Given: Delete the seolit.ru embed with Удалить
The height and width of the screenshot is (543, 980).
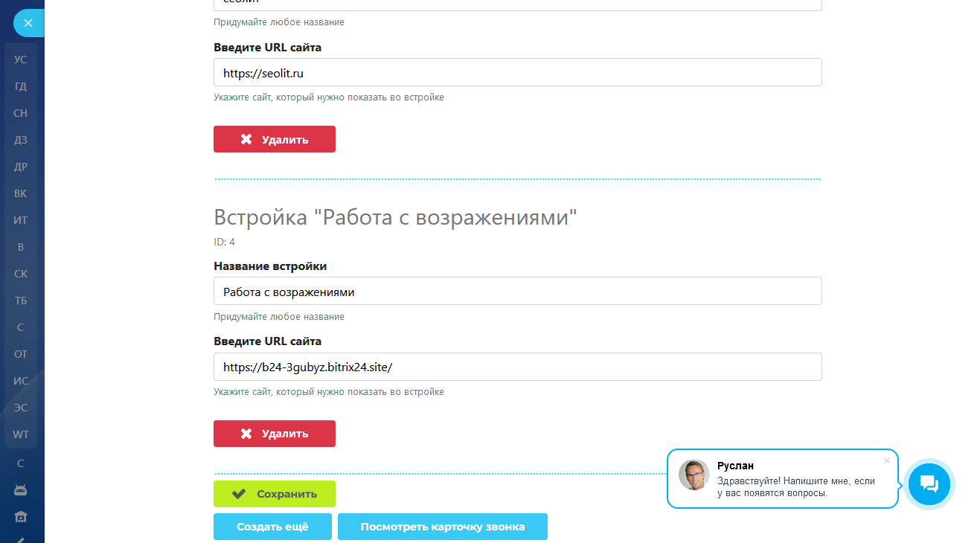Looking at the screenshot, I should [x=275, y=139].
